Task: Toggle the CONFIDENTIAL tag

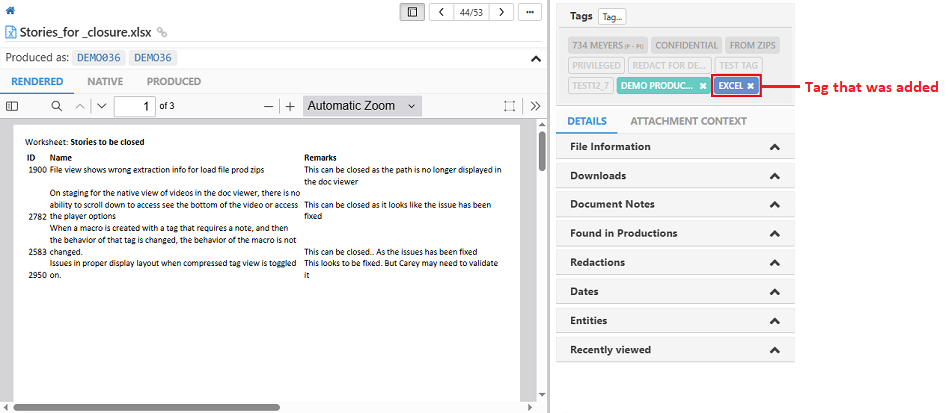Action: pyautogui.click(x=686, y=45)
